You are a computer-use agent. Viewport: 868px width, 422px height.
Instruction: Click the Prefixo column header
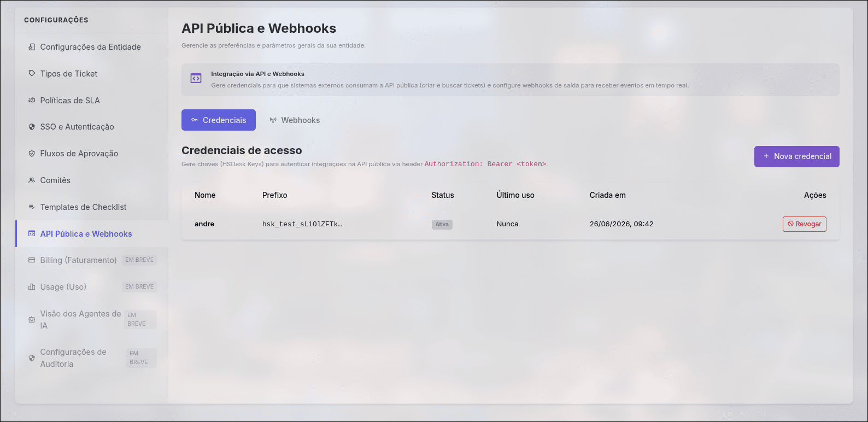(274, 195)
